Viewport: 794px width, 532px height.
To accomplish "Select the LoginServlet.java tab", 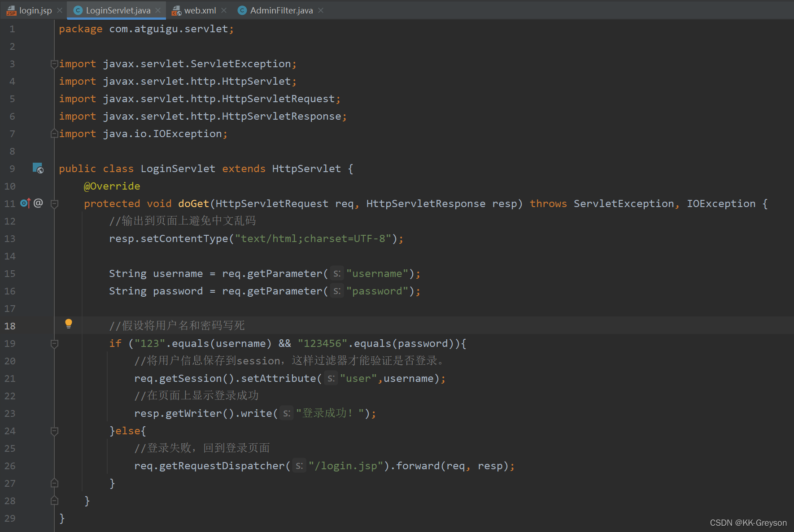I will tap(118, 10).
